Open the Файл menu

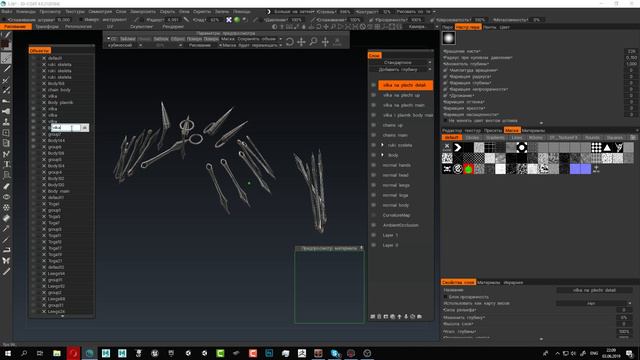7,12
